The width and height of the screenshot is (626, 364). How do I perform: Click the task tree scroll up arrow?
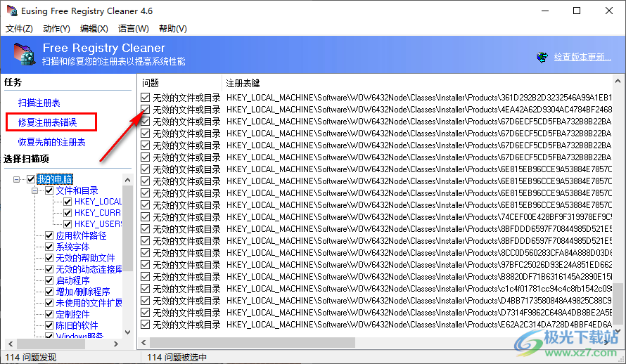[128, 180]
